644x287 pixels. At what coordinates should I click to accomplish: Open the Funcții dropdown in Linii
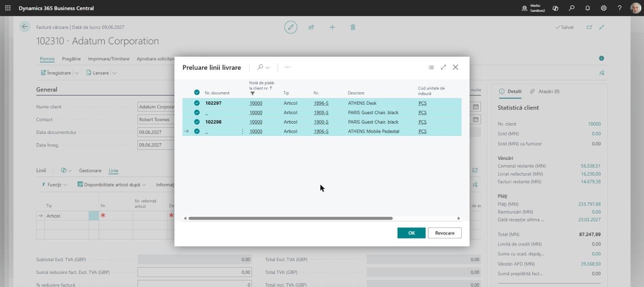55,185
